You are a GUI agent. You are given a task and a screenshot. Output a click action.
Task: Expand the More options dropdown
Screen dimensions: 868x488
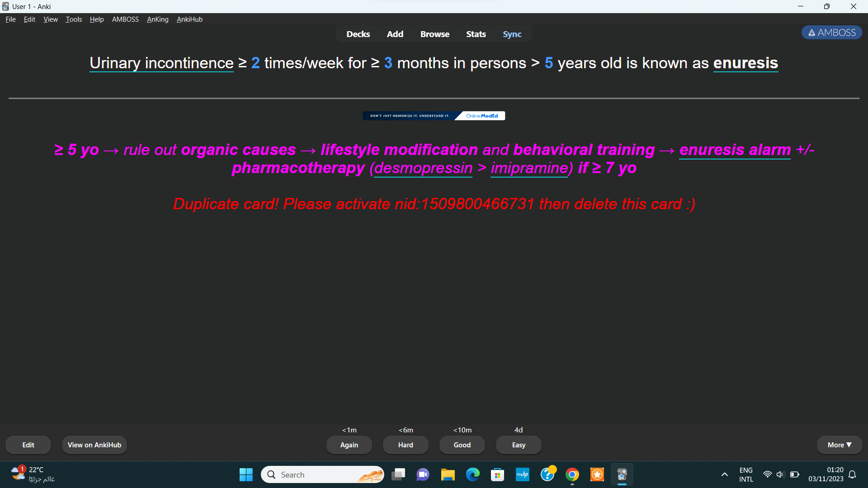[839, 445]
